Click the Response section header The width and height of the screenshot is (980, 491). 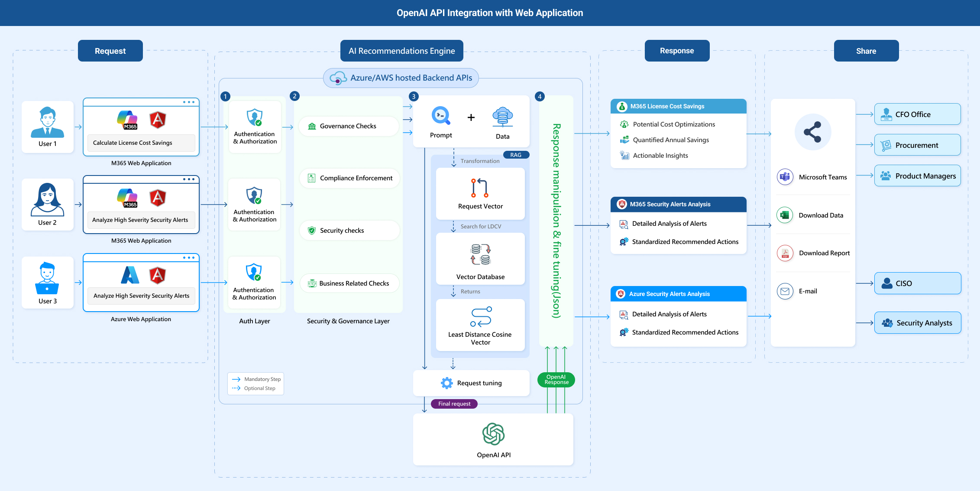coord(677,51)
